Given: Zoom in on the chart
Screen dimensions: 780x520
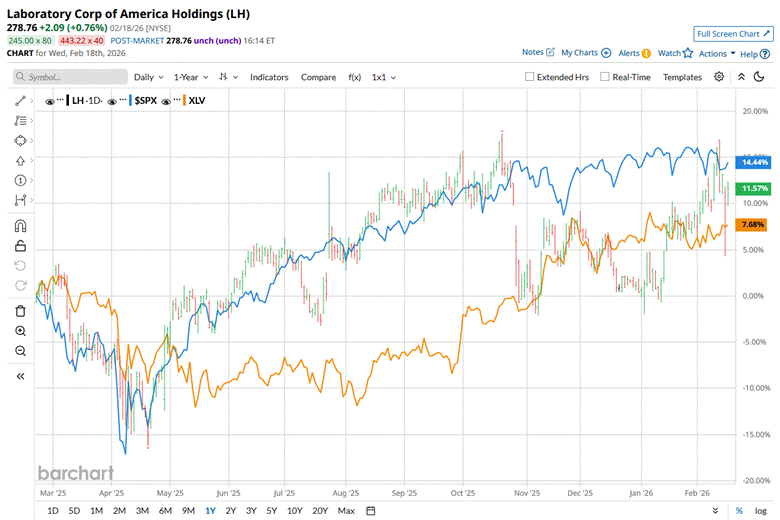Looking at the screenshot, I should click(x=20, y=330).
